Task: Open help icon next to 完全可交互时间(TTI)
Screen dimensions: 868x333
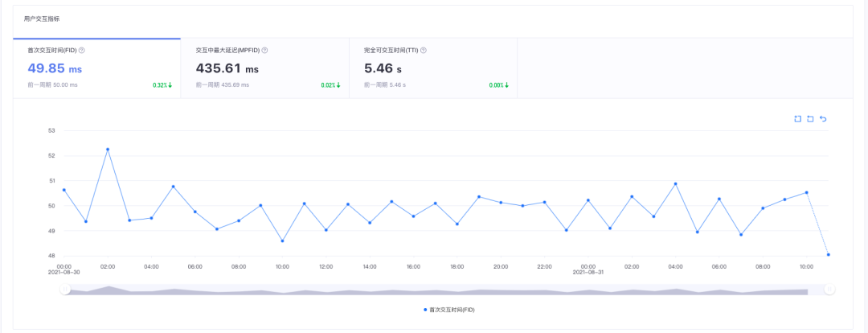Action: [424, 51]
